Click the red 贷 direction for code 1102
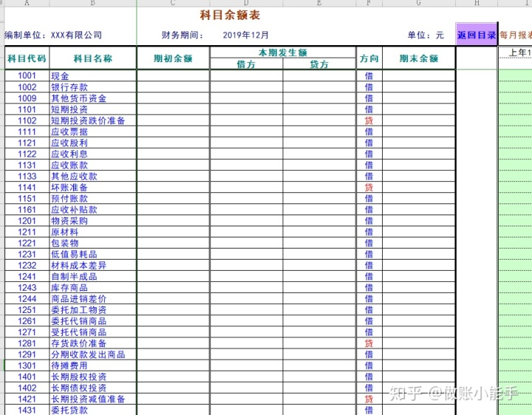 pyautogui.click(x=369, y=121)
